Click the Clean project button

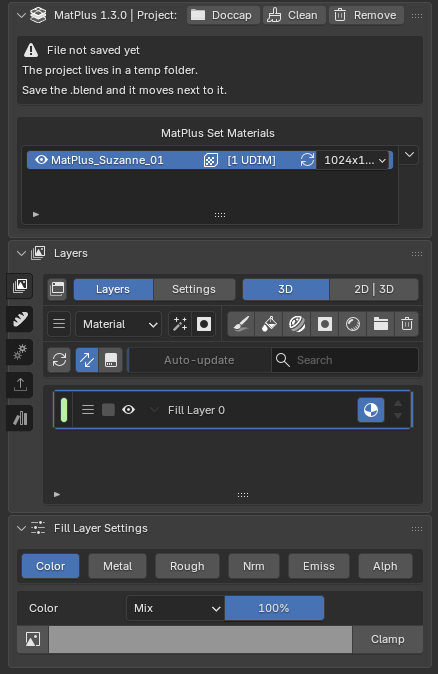coord(294,15)
